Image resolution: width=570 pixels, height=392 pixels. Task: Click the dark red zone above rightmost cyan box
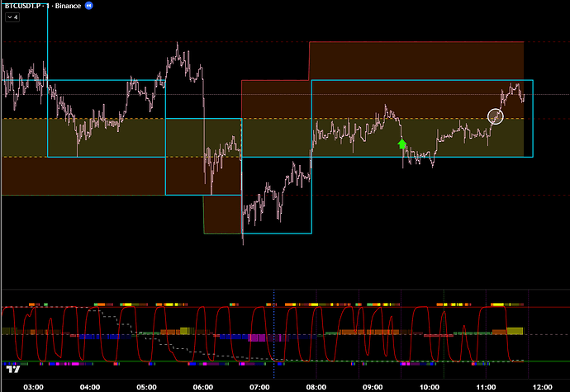coord(416,60)
